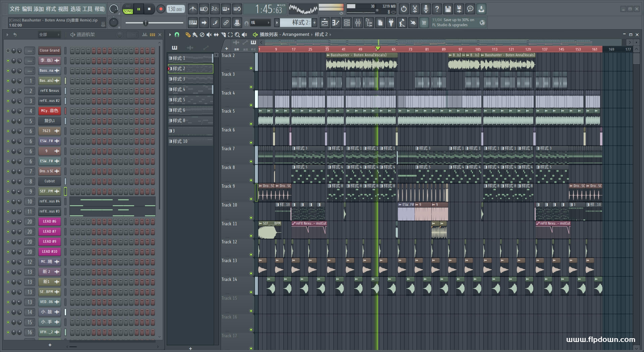Toggle the playlist magnet snap icon
Image resolution: width=644 pixels, height=352 pixels.
tap(177, 35)
